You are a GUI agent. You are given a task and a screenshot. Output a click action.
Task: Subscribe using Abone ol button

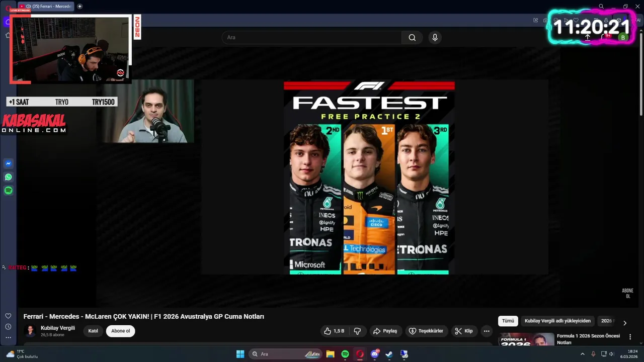tap(120, 331)
